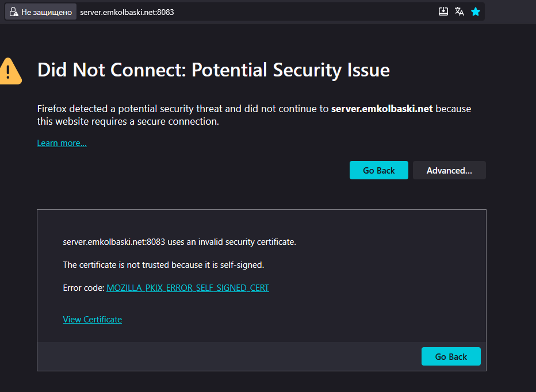This screenshot has width=536, height=392.
Task: Click the 'Firefox detected a potential security threat' paragraph
Action: pyautogui.click(x=182, y=109)
